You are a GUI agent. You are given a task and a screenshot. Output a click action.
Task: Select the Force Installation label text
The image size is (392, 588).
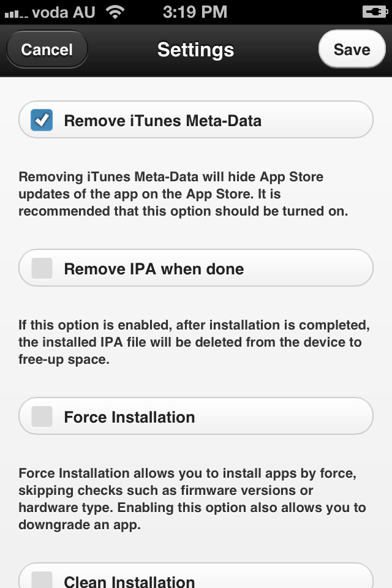point(129,417)
